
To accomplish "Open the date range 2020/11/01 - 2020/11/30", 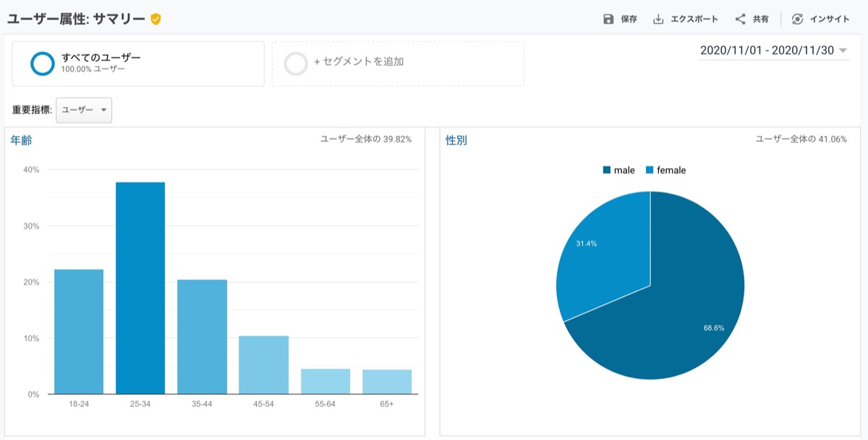I will 767,51.
